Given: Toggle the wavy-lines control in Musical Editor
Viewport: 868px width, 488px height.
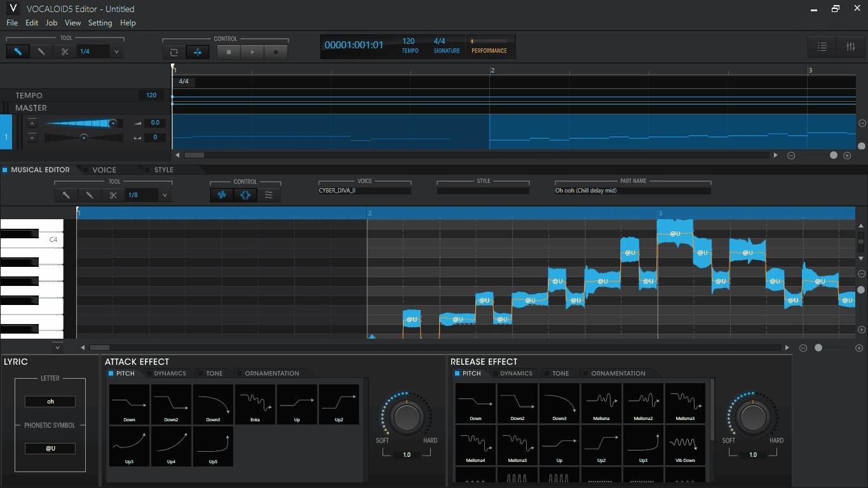Looking at the screenshot, I should (x=269, y=195).
